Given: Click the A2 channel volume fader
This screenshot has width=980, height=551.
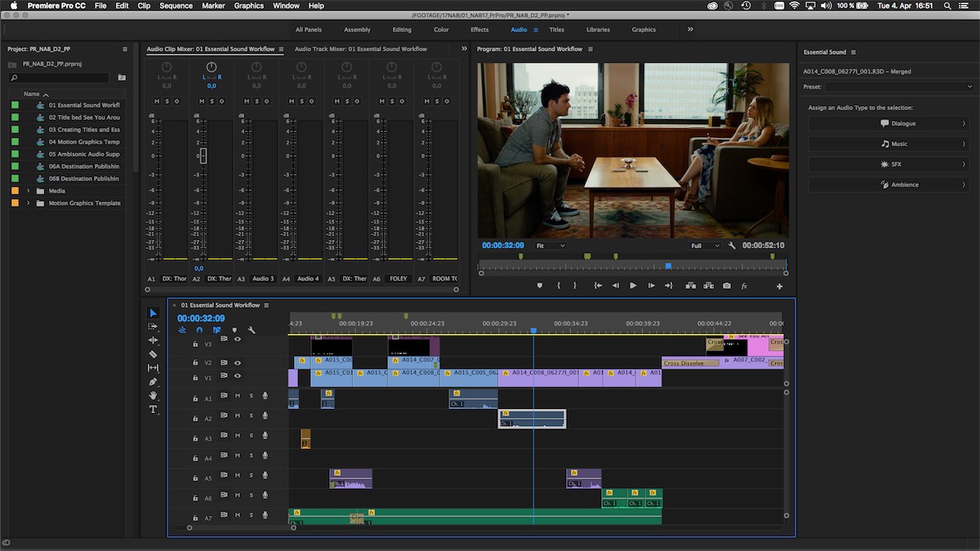Looking at the screenshot, I should (203, 155).
